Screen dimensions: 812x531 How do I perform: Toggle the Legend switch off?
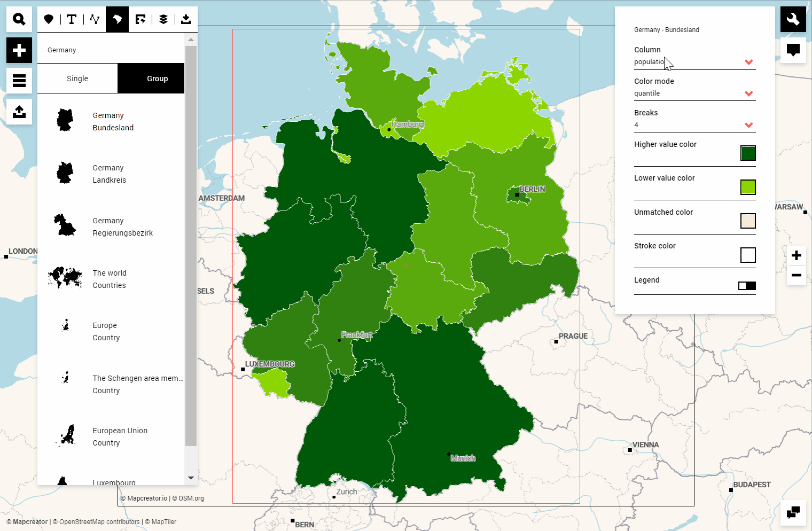click(747, 286)
